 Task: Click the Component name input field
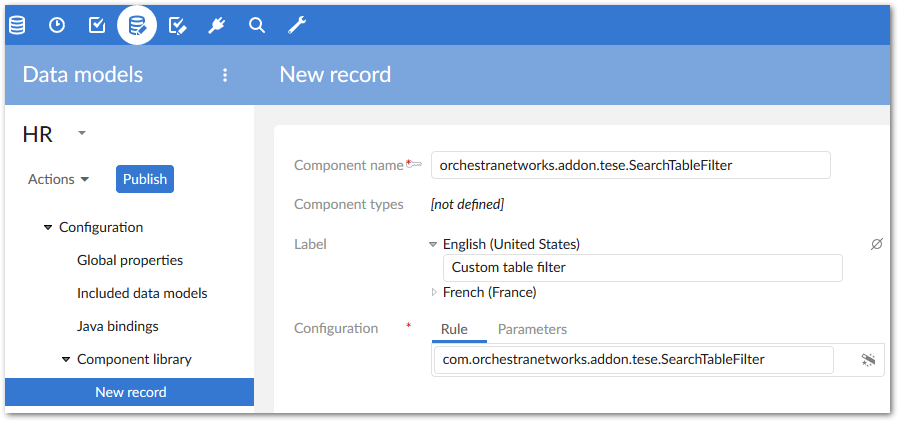pos(630,165)
